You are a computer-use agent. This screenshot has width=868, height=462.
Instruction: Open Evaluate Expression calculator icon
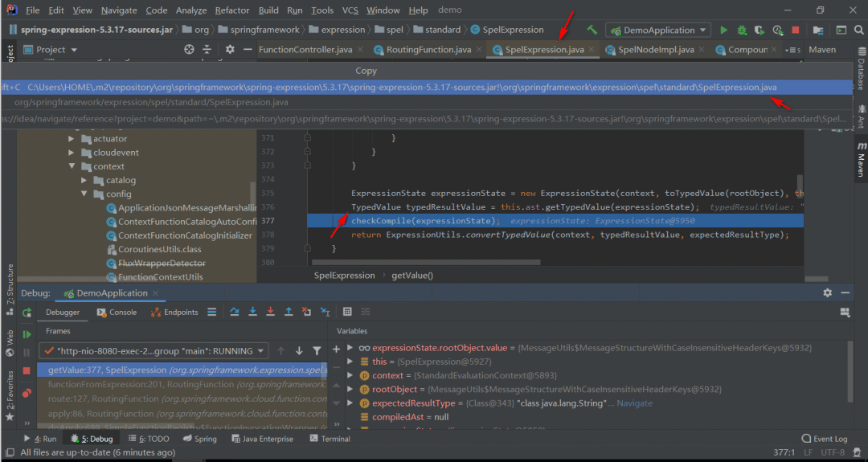pos(347,312)
